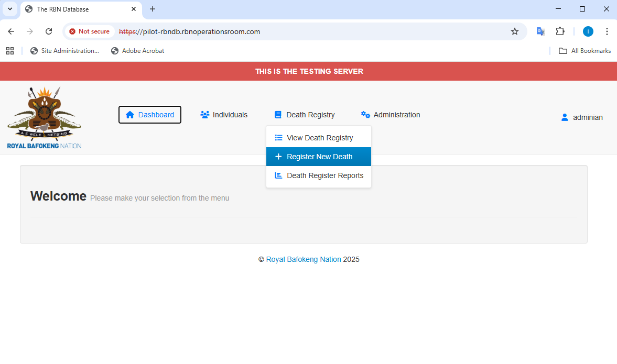Open the All Bookmarks folder
617x364 pixels.
coord(584,51)
